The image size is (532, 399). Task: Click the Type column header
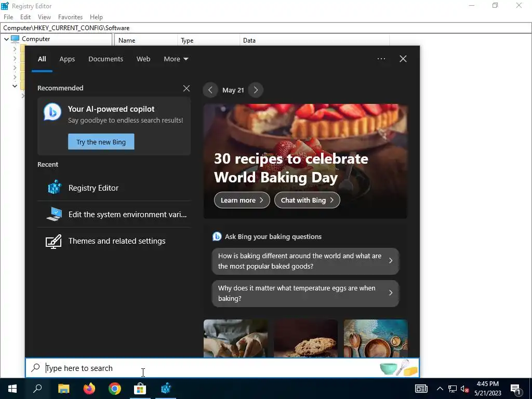pyautogui.click(x=208, y=40)
